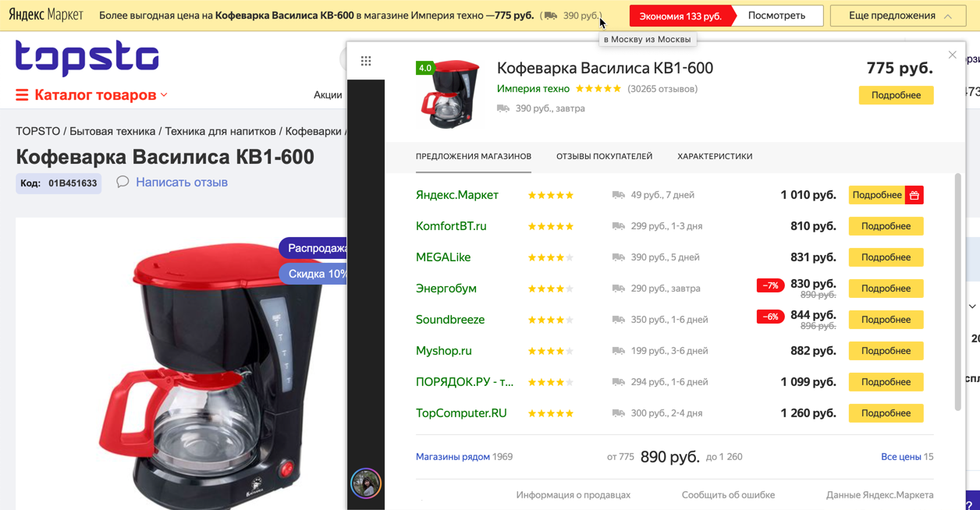
Task: Click Подробнее for the Яндекс.Маркет offer
Action: point(877,195)
